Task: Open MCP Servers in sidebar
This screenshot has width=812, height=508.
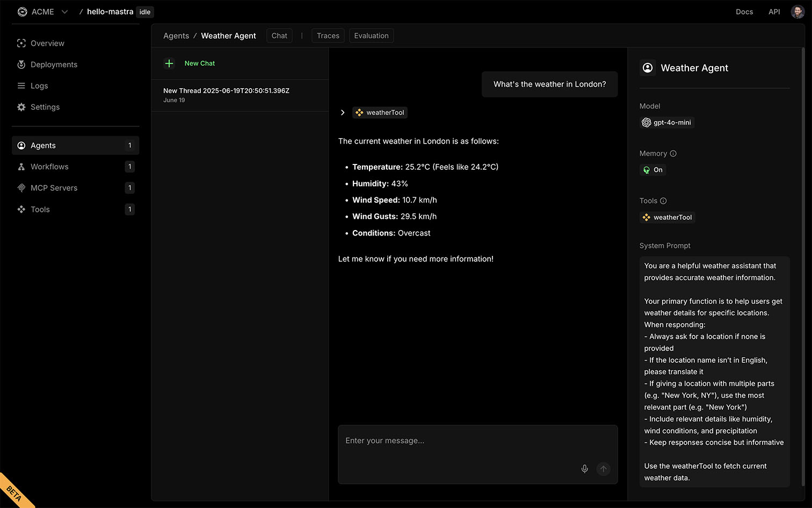Action: pos(54,188)
